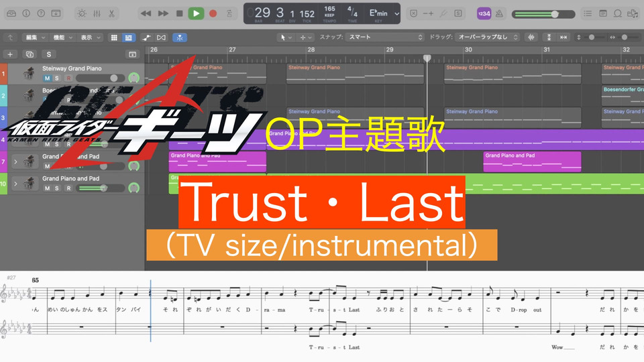The width and height of the screenshot is (644, 362).
Task: Open the Toolbar download tray button
Action: [x=56, y=13]
